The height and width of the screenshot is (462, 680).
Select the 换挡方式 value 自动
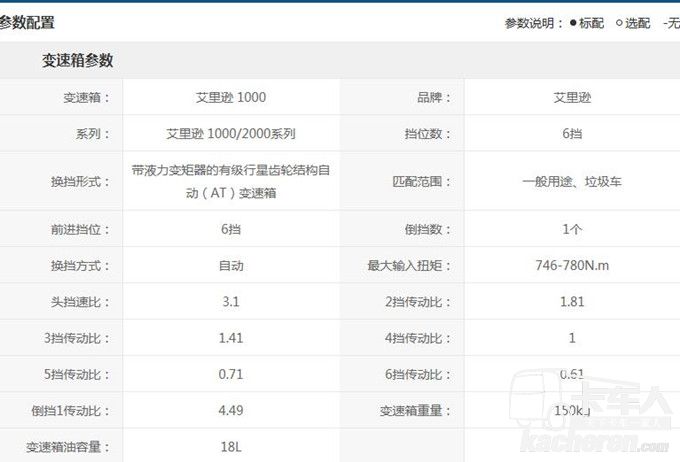(x=231, y=265)
